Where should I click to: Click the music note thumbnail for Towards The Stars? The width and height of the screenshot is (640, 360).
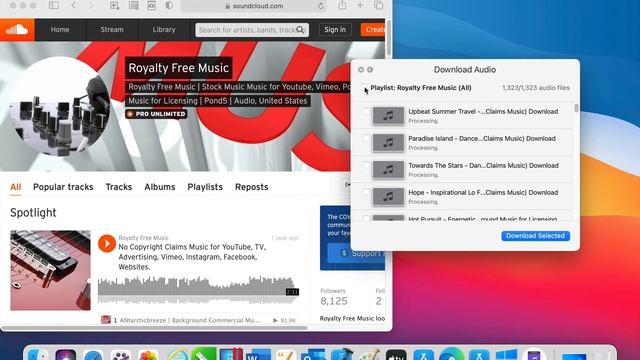[x=388, y=170]
